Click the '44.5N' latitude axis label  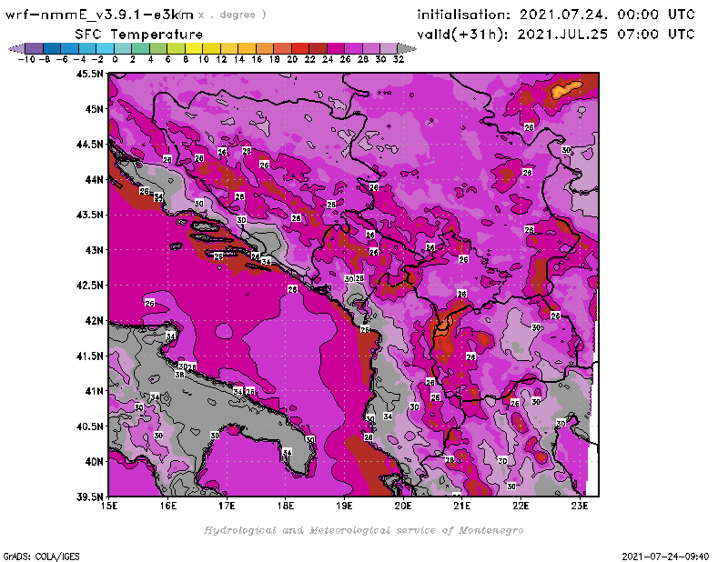click(89, 145)
